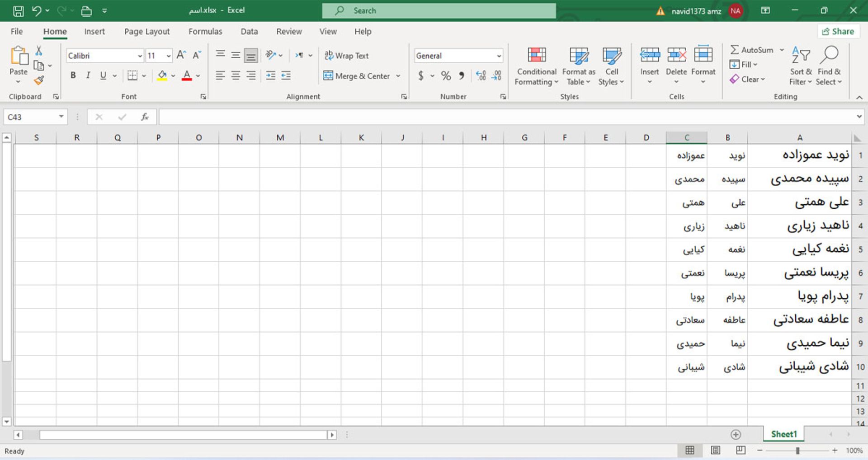Screen dimensions: 868x460
Task: Click the Percent Style icon
Action: point(446,76)
